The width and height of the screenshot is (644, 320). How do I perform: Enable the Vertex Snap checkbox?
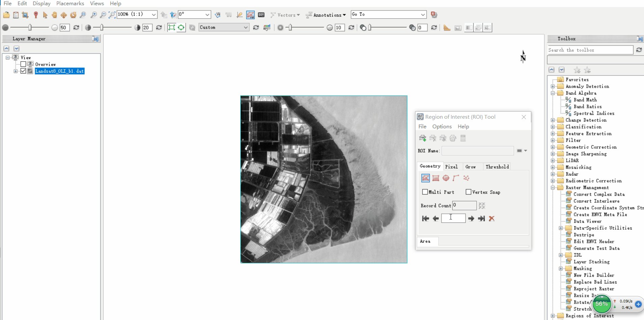point(468,192)
